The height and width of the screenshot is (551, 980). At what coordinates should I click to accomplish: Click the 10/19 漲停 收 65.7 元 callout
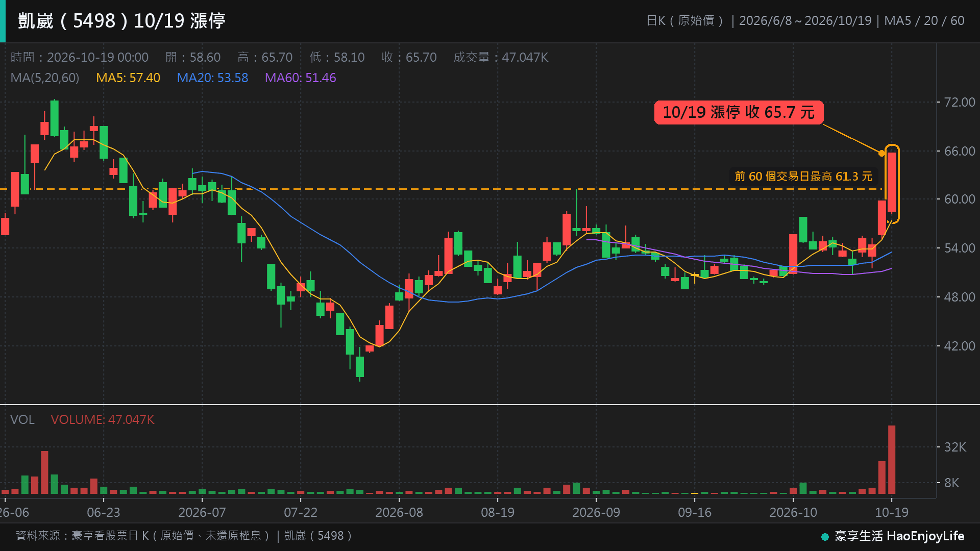click(739, 112)
